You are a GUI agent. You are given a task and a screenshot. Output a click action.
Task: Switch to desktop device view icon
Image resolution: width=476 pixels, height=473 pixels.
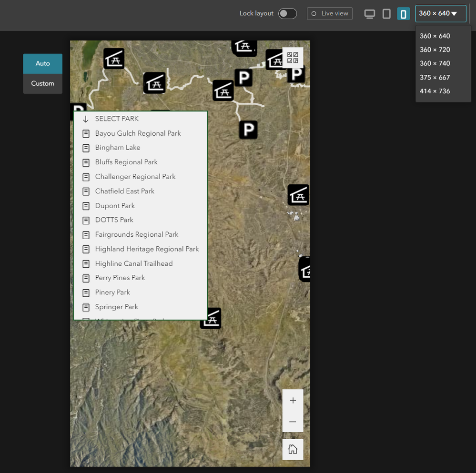(369, 14)
